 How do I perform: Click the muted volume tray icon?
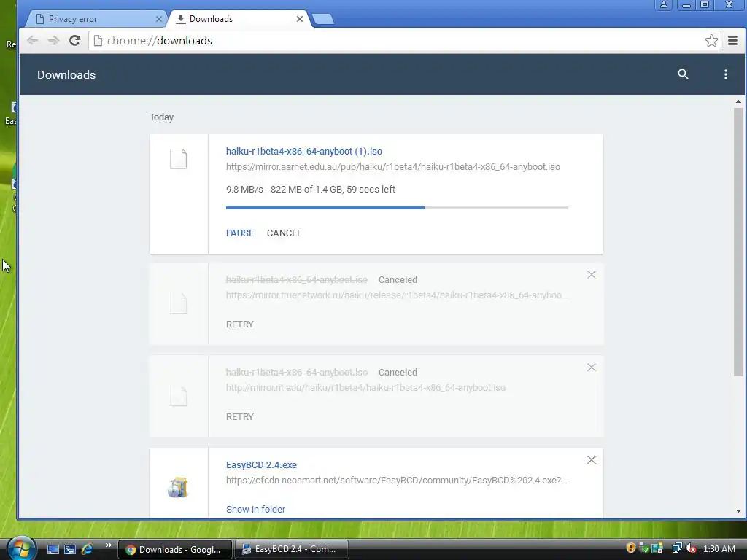click(x=691, y=548)
